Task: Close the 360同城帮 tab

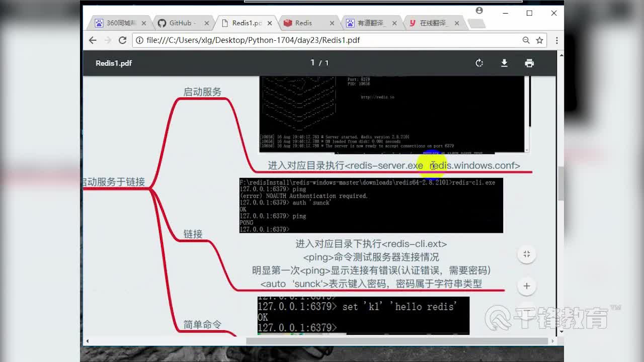Action: tap(144, 23)
